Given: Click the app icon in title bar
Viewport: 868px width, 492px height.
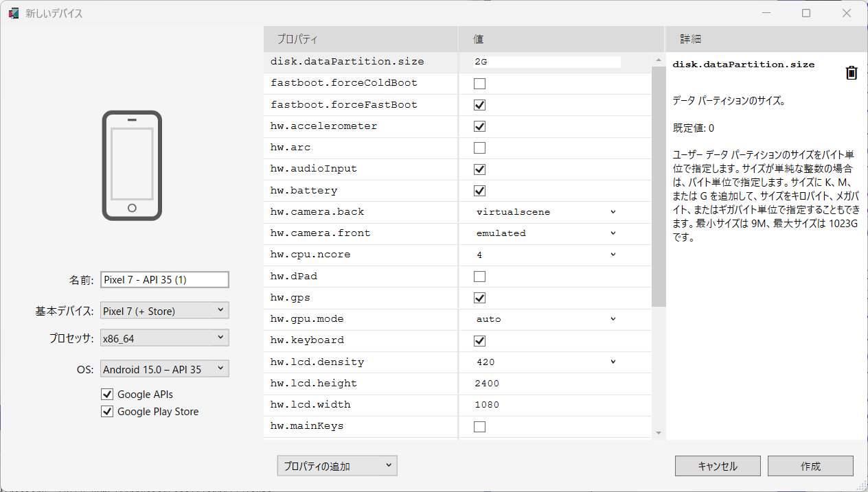Looking at the screenshot, I should point(13,13).
